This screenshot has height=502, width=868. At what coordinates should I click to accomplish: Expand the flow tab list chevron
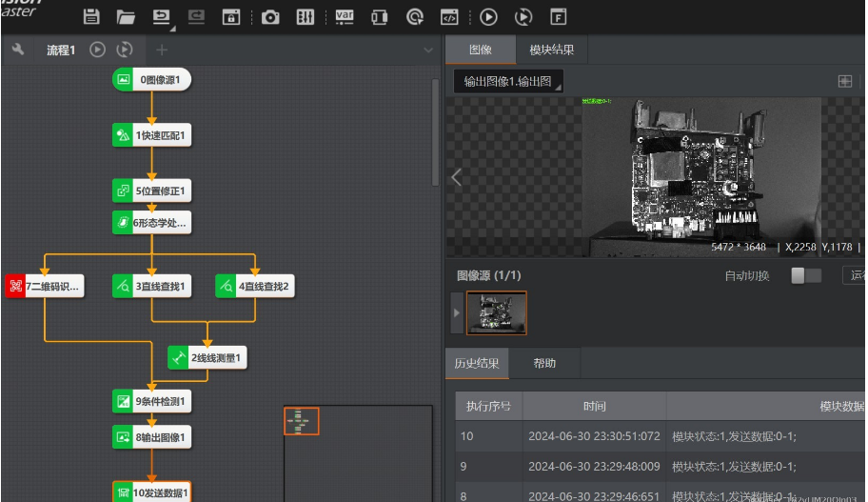pyautogui.click(x=427, y=50)
